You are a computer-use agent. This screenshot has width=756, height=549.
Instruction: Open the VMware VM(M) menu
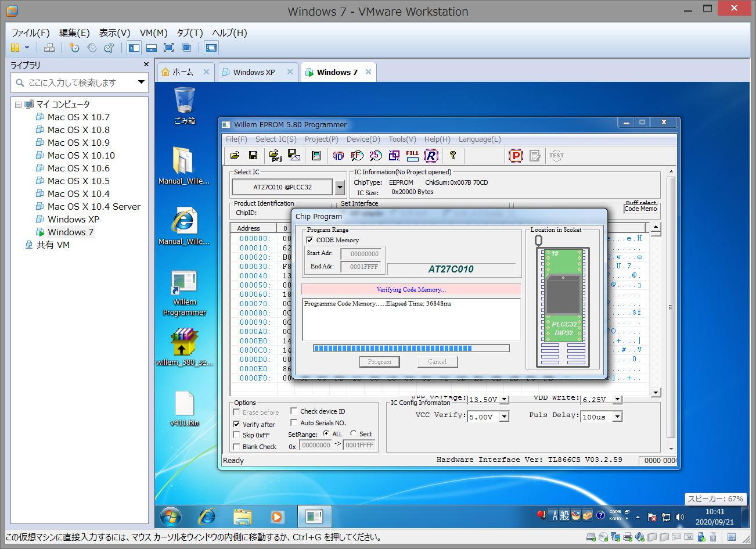tap(154, 33)
